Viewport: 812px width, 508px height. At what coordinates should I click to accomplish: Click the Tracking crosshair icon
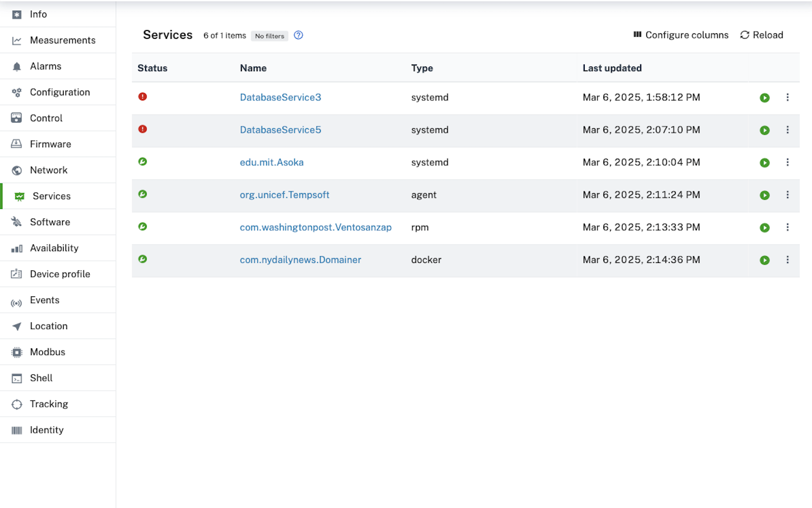[x=16, y=404]
